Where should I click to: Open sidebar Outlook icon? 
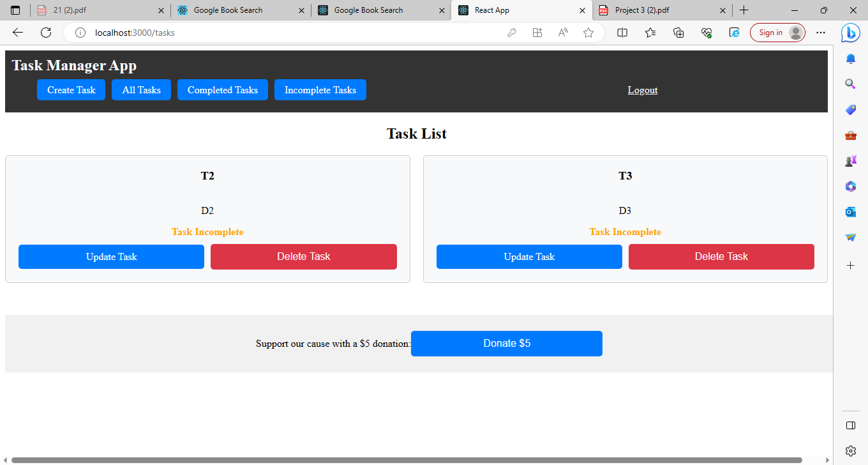[x=850, y=212]
